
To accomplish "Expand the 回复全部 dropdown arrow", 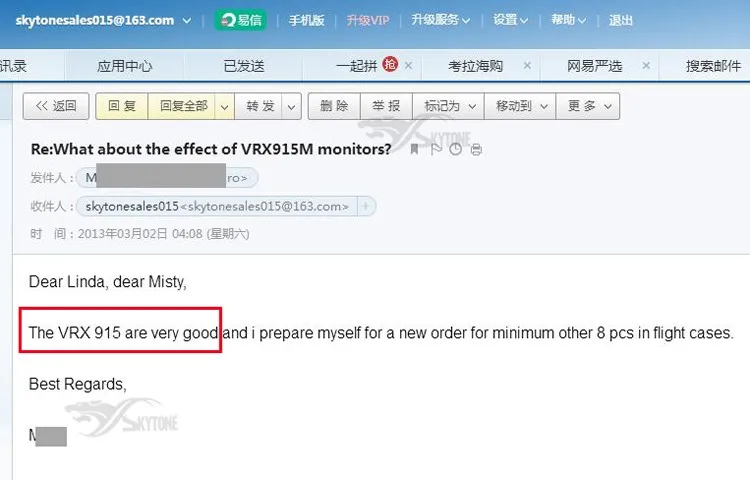I will (x=224, y=106).
